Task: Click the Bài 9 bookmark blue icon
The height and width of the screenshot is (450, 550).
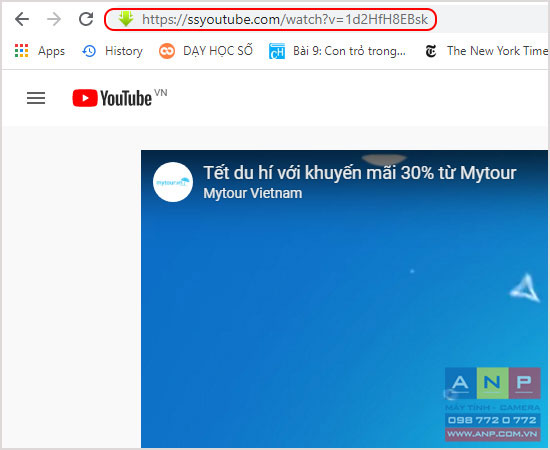Action: [277, 51]
